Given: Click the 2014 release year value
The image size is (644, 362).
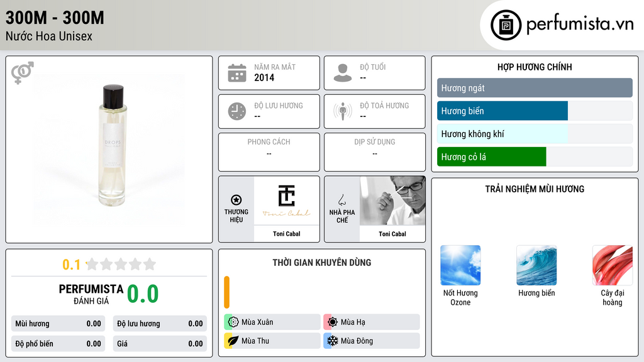Looking at the screenshot, I should 264,77.
